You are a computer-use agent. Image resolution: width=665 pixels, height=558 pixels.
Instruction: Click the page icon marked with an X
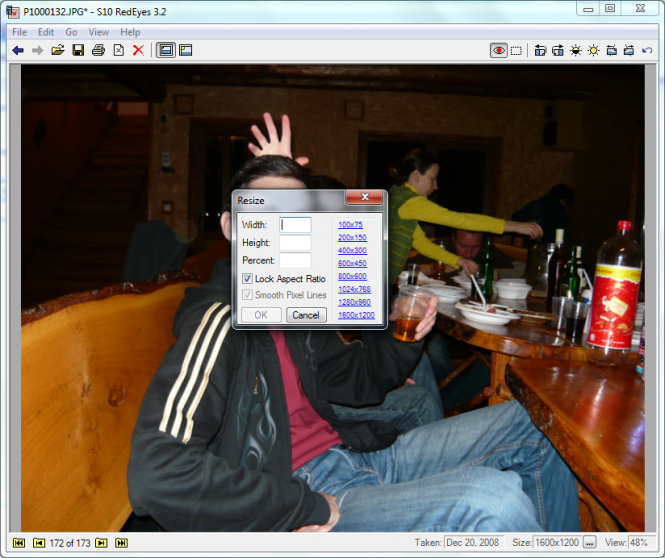pos(119,50)
